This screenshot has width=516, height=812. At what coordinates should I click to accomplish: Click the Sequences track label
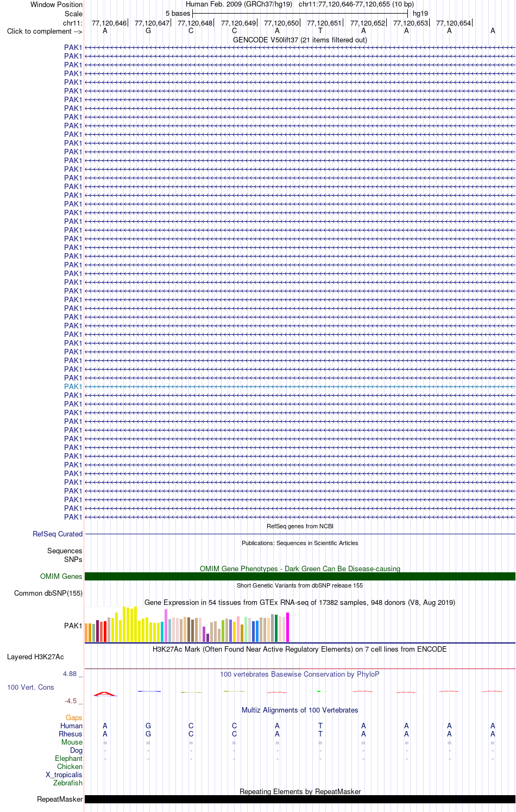click(x=65, y=551)
